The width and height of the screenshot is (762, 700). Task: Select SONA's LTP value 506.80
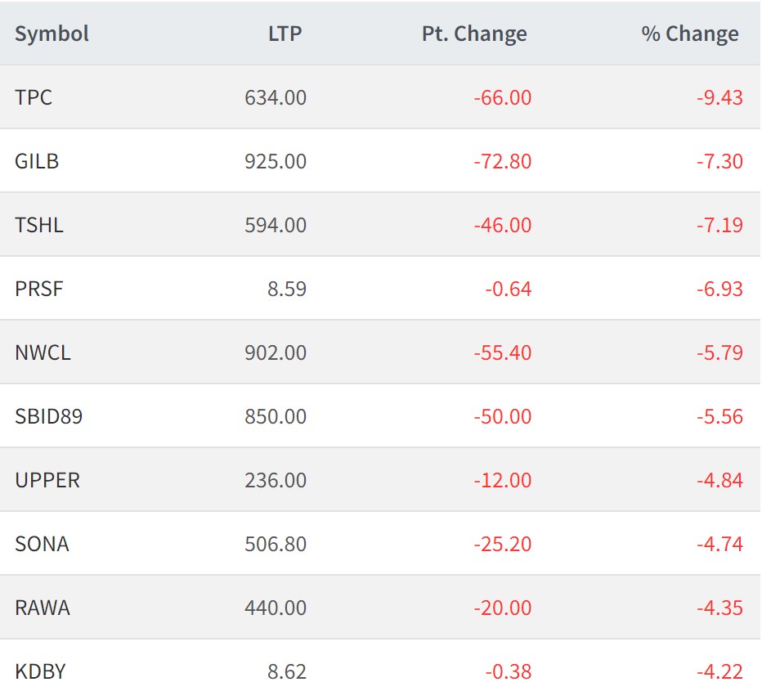276,544
